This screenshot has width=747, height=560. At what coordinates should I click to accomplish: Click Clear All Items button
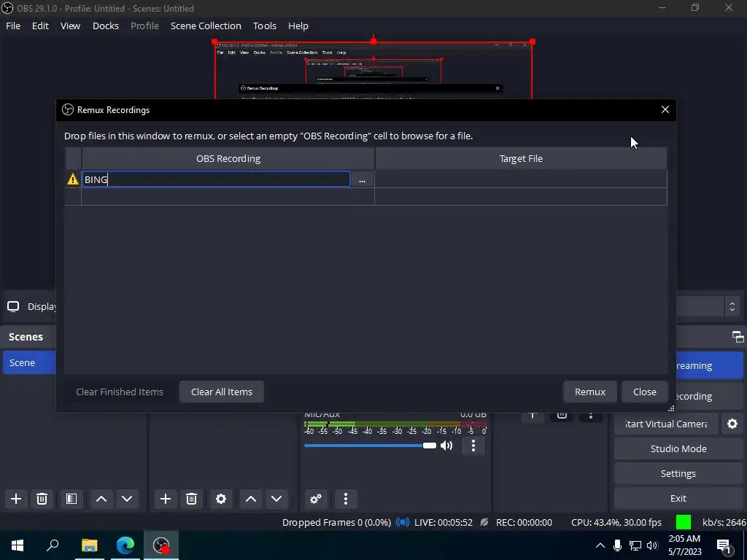(x=222, y=392)
